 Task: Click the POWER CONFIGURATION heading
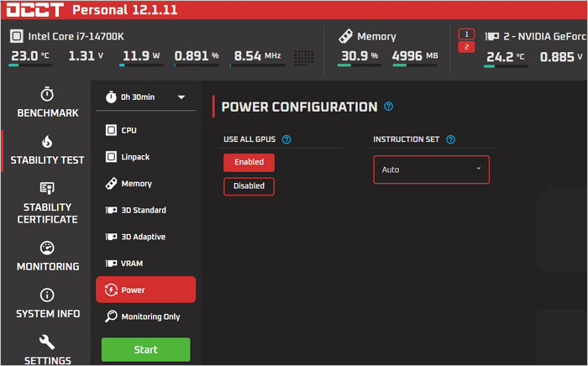click(x=299, y=107)
